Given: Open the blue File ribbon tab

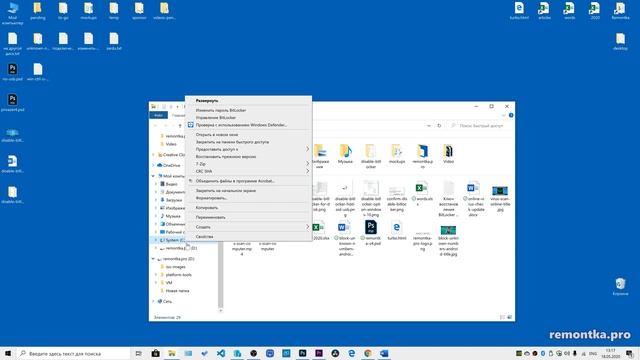Looking at the screenshot, I should (158, 116).
